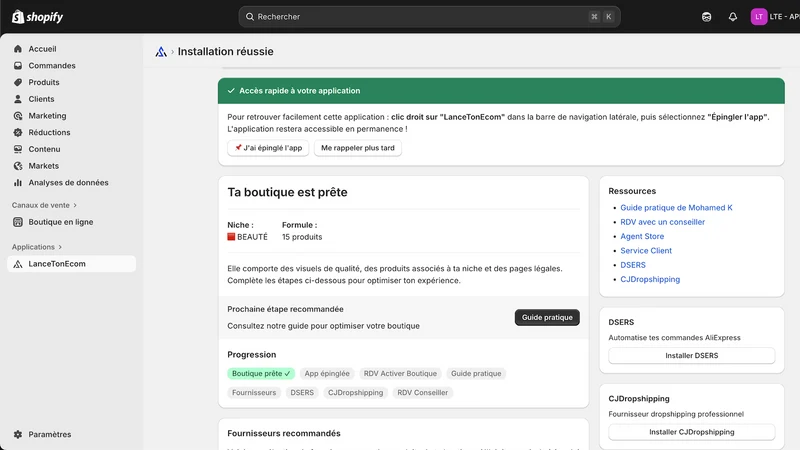This screenshot has height=450, width=800.
Task: Click Me rappeler plus tard button
Action: pos(358,148)
